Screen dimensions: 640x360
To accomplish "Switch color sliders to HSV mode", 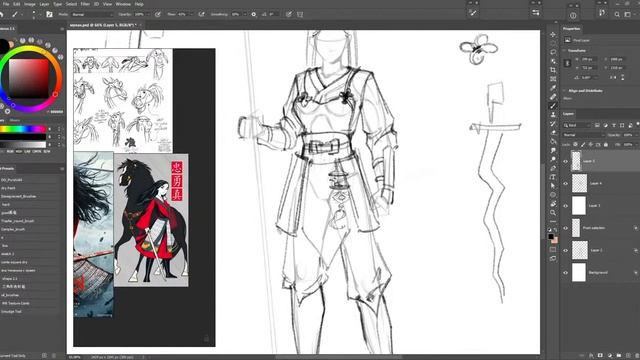I will tap(19, 151).
